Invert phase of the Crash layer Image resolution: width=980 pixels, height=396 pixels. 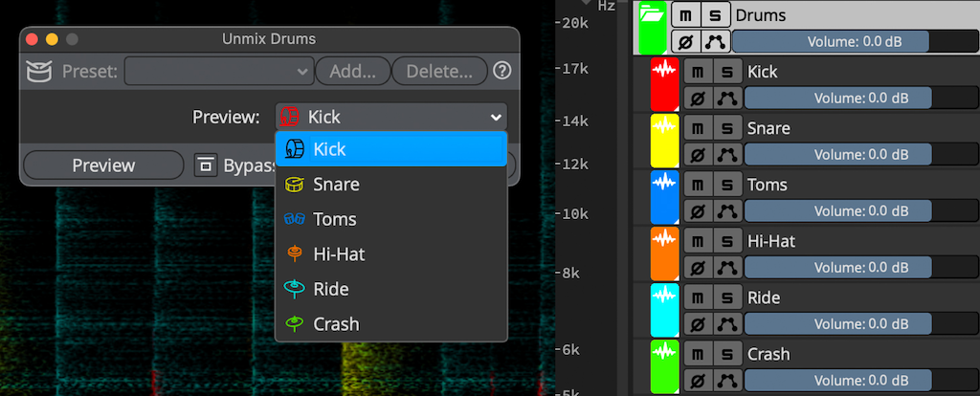698,381
